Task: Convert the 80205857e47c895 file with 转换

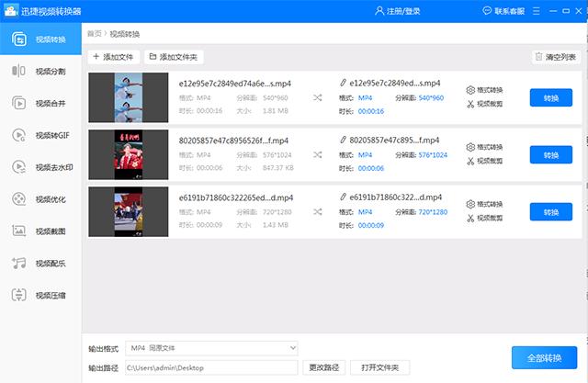Action: click(x=551, y=155)
